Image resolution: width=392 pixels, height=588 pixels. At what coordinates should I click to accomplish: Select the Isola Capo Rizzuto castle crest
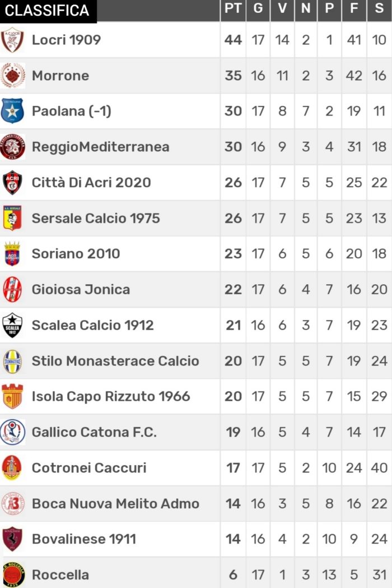pos(12,396)
